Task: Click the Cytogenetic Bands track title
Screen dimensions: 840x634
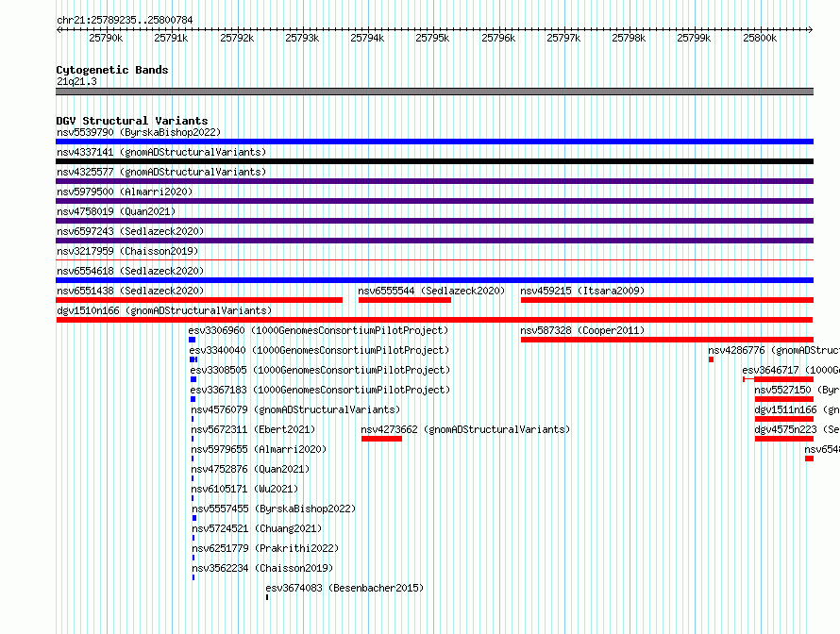Action: (x=112, y=70)
